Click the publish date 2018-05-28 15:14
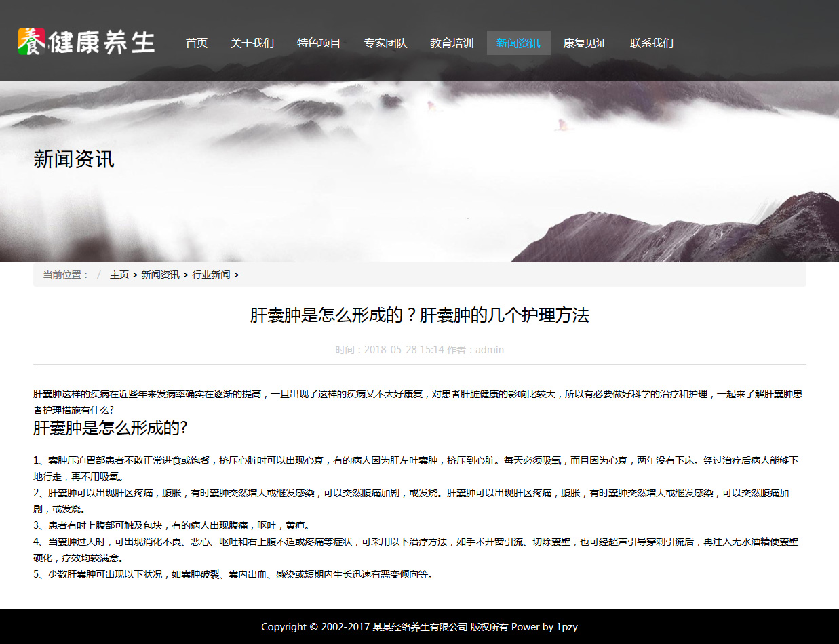Viewport: 839px width, 644px height. (x=404, y=350)
